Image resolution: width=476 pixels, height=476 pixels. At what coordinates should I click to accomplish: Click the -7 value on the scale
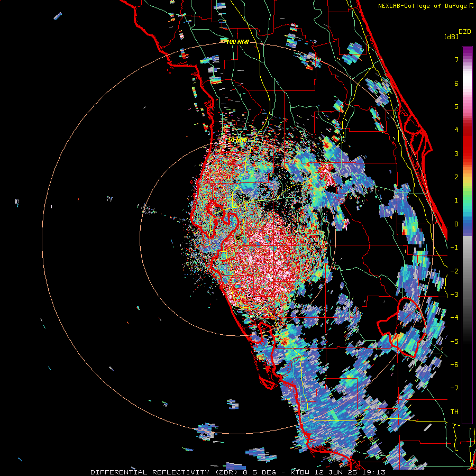(454, 388)
